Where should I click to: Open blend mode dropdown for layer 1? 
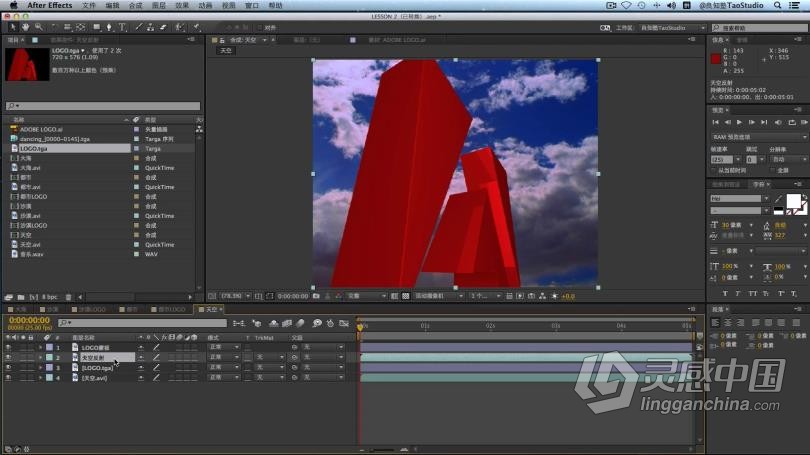[x=224, y=348]
